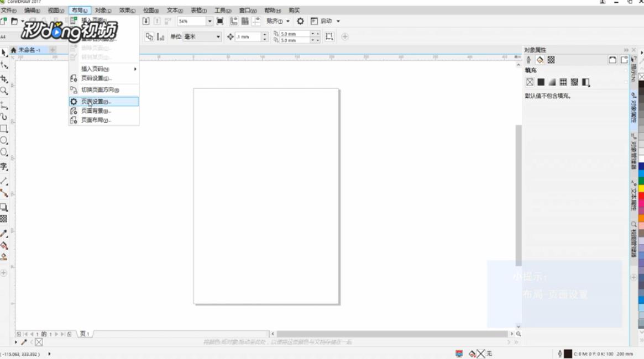
Task: Choose 页面设置 from the layout menu
Action: point(104,101)
